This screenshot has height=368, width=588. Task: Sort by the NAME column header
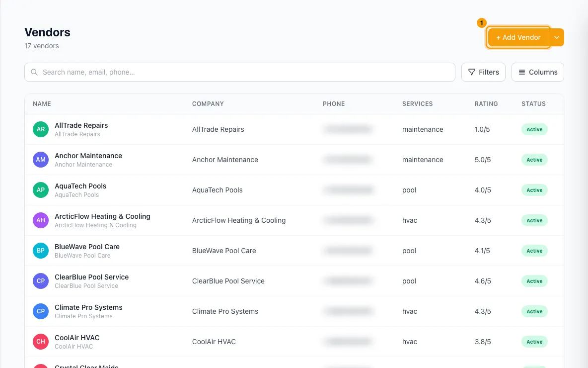pos(42,103)
